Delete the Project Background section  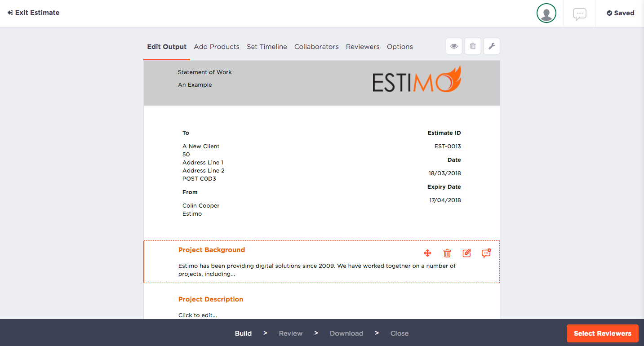click(x=447, y=253)
